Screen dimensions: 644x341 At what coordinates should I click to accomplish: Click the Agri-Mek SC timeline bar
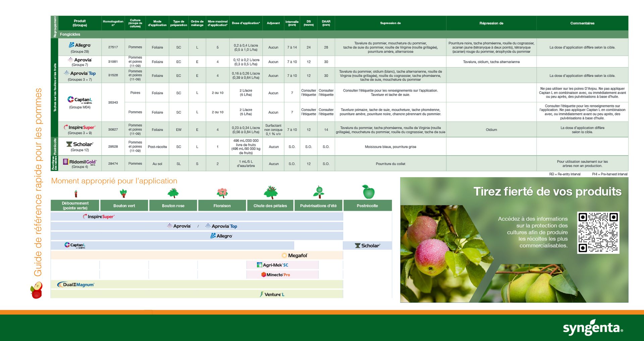point(273,265)
